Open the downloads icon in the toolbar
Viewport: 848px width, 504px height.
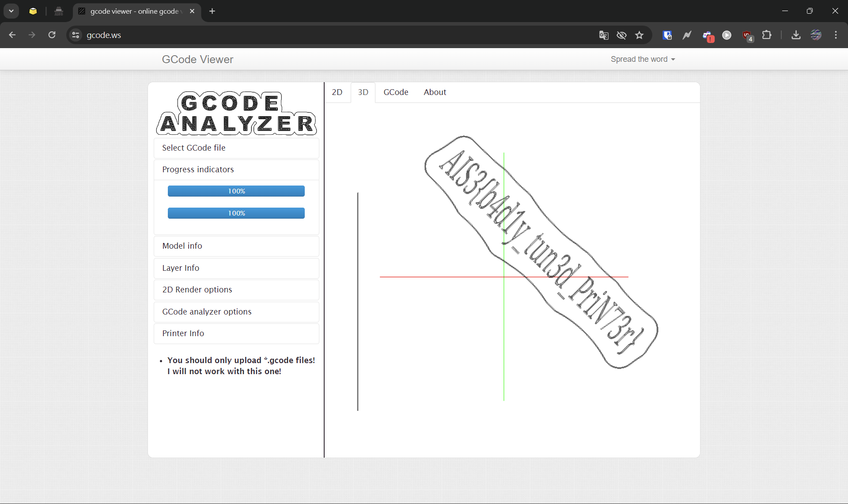(795, 35)
